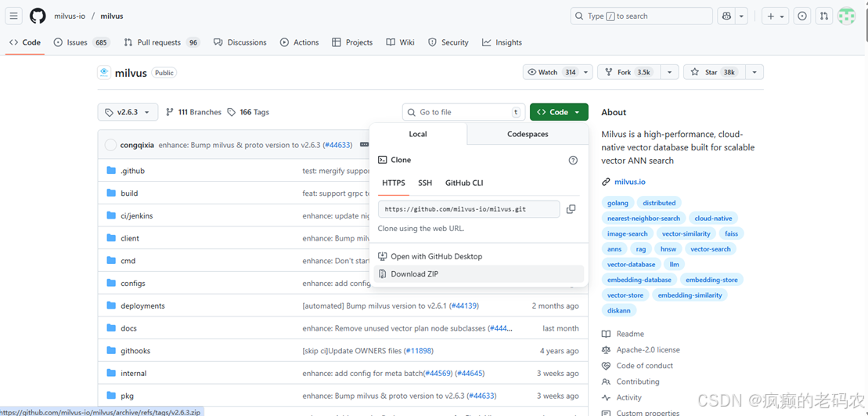Star the milvus repository
The image size is (868, 416).
[715, 73]
